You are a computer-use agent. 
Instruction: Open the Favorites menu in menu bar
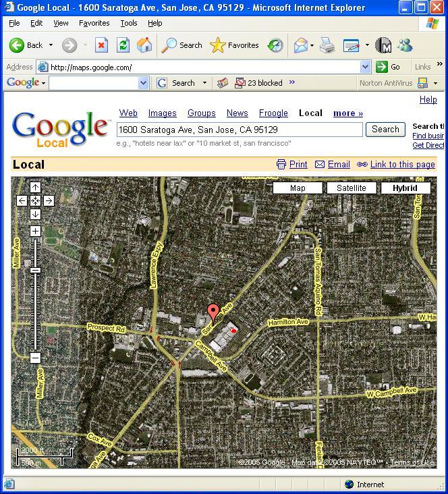(x=94, y=23)
